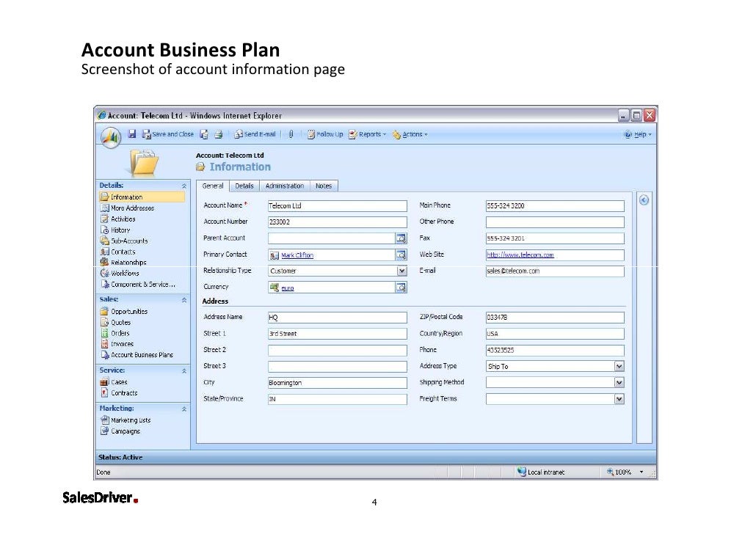Click the E-mail input field

click(x=555, y=271)
